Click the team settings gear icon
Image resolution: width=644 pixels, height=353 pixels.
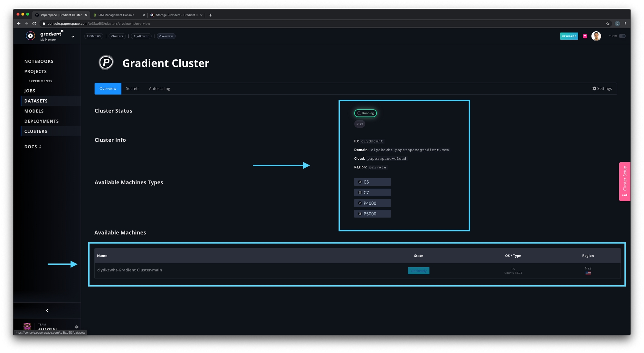click(x=77, y=327)
